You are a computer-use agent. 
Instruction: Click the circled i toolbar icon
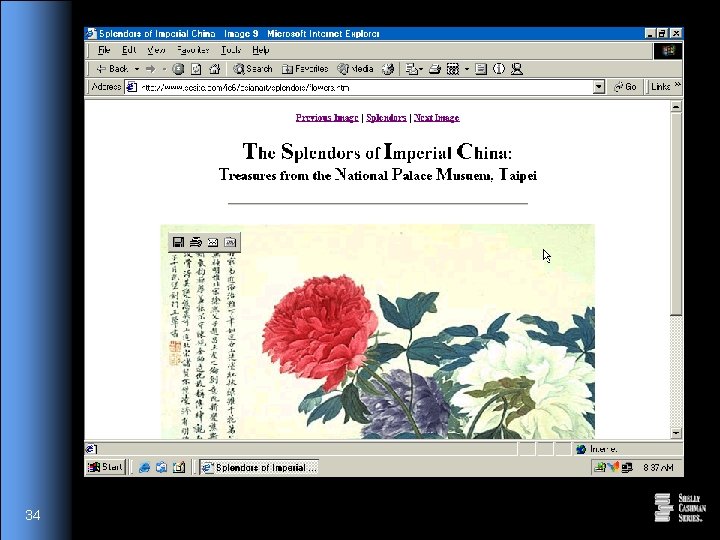coord(499,69)
